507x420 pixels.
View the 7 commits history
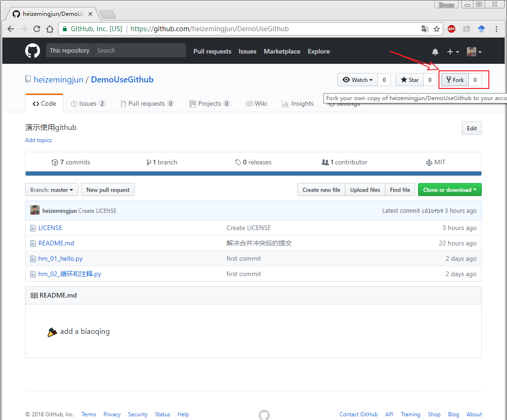point(71,162)
